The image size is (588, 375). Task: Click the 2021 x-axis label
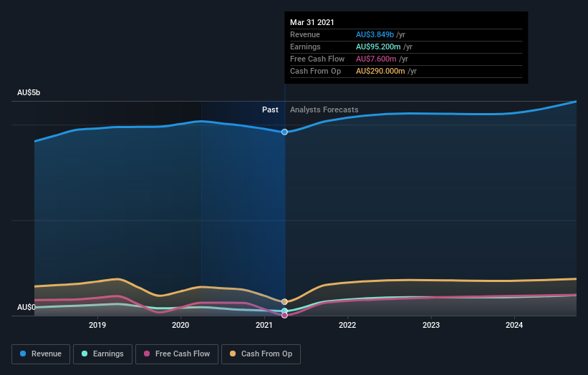[264, 325]
